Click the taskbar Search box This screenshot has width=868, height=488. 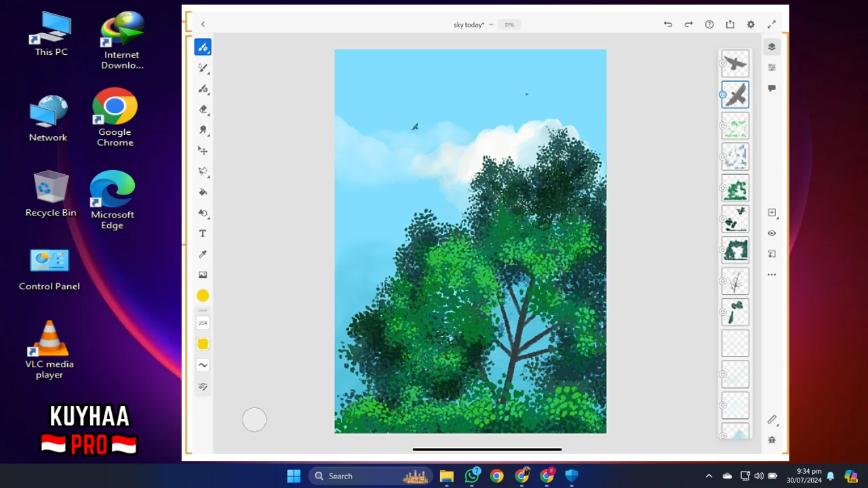(372, 476)
